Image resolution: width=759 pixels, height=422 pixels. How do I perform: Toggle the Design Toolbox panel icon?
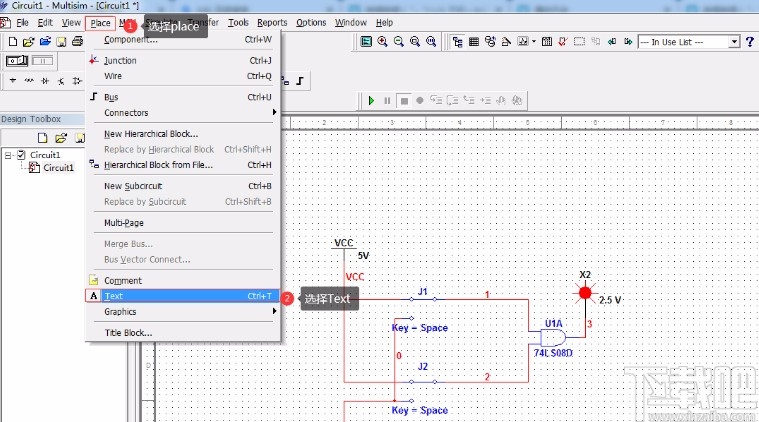(457, 42)
